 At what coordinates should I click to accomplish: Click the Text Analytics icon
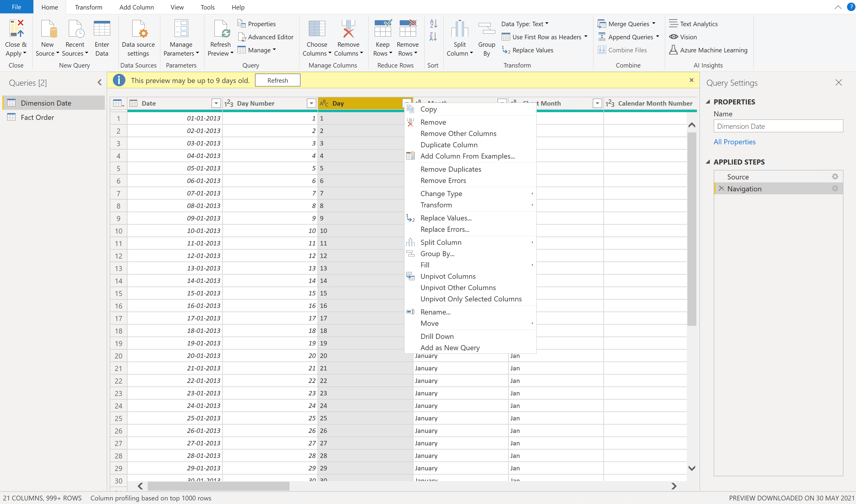click(x=673, y=24)
